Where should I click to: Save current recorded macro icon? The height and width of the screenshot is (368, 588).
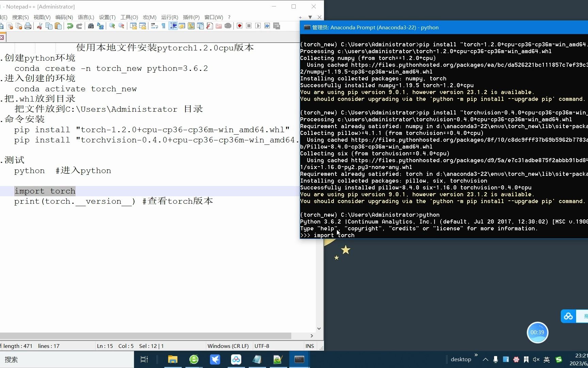tap(277, 26)
